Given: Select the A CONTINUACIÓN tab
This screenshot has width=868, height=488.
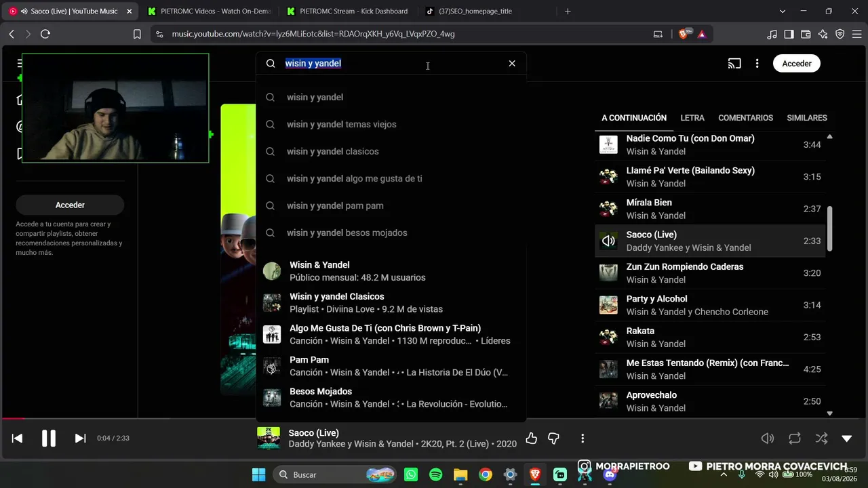Looking at the screenshot, I should click(x=634, y=118).
